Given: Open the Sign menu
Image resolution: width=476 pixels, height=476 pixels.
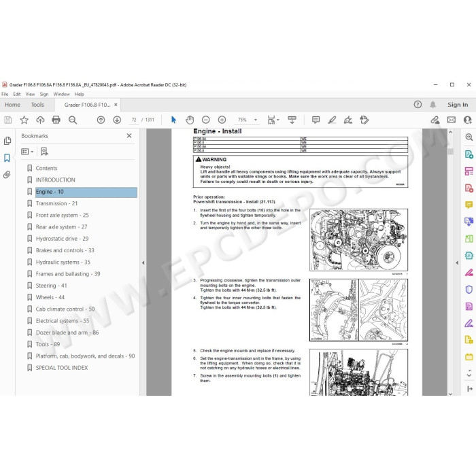Looking at the screenshot, I should click(44, 94).
